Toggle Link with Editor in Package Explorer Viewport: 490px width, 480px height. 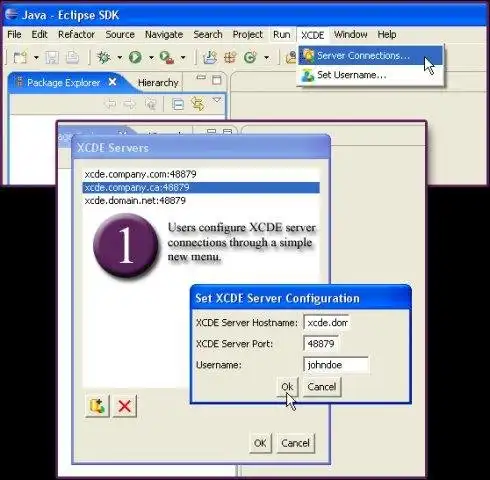tap(198, 104)
